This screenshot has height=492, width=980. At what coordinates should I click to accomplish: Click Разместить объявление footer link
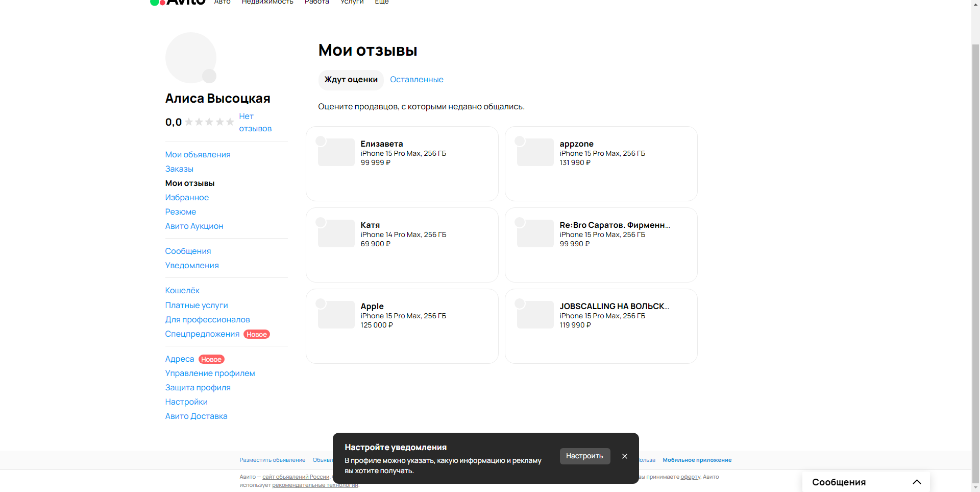273,460
